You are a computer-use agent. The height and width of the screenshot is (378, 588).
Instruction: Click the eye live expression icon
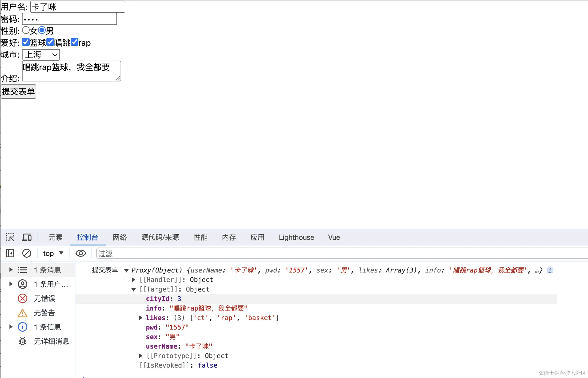pos(80,253)
